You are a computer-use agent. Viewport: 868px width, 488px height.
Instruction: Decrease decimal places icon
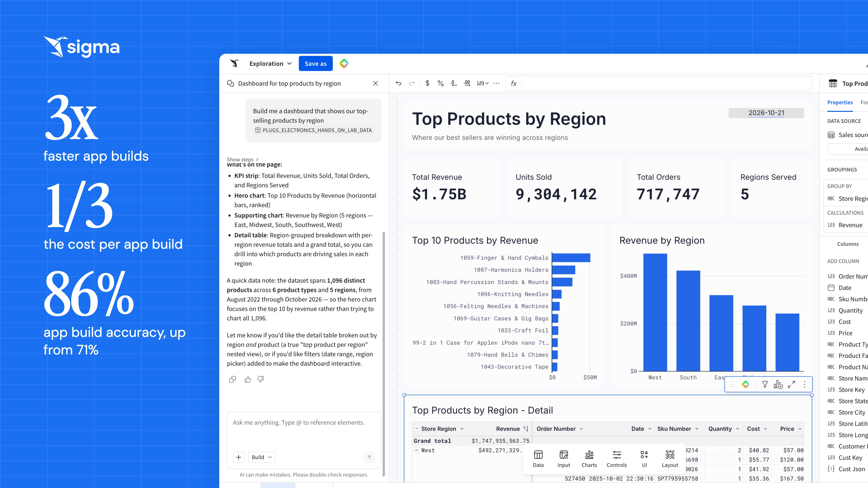[453, 83]
